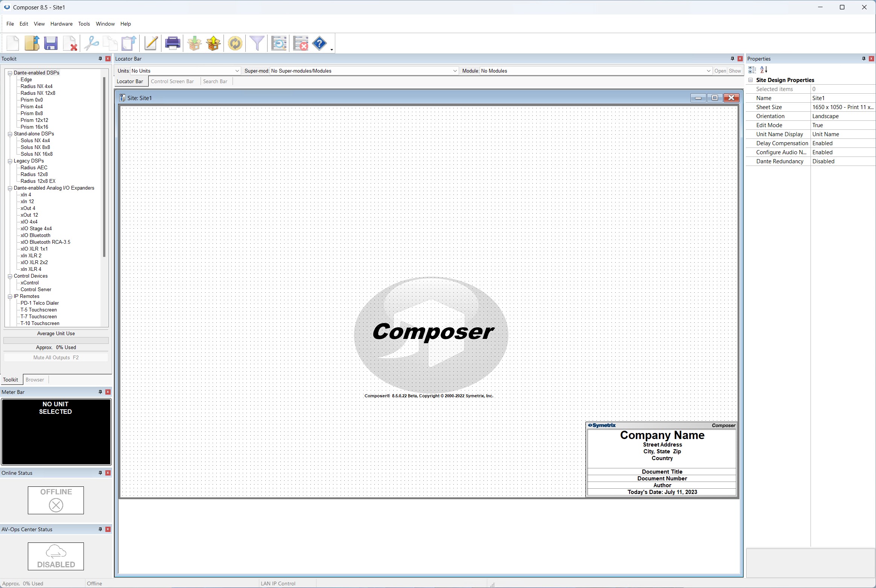Open the File menu

pyautogui.click(x=10, y=24)
